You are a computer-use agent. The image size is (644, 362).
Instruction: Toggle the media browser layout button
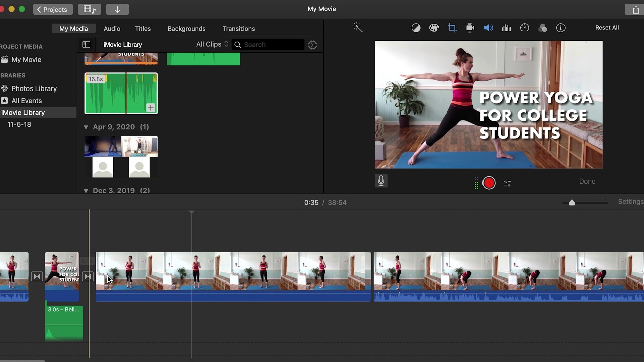[x=89, y=9]
